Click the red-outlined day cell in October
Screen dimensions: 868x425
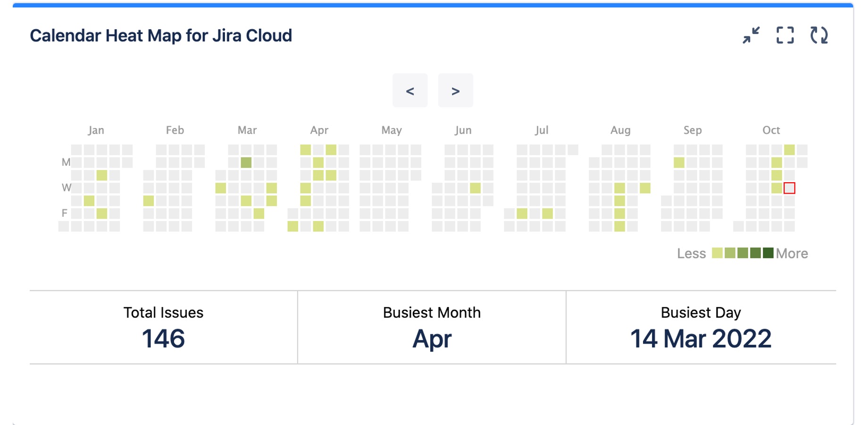point(789,188)
